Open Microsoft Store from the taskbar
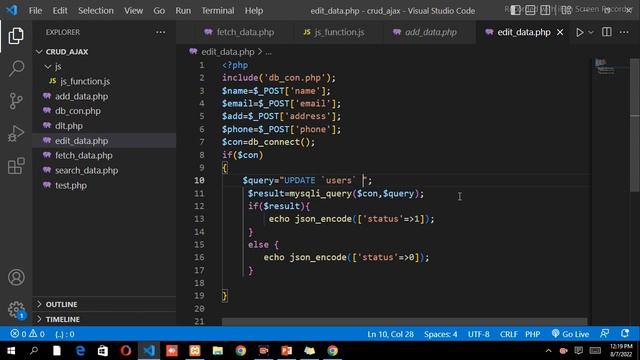Viewport: 640px width, 360px height. tap(103, 351)
